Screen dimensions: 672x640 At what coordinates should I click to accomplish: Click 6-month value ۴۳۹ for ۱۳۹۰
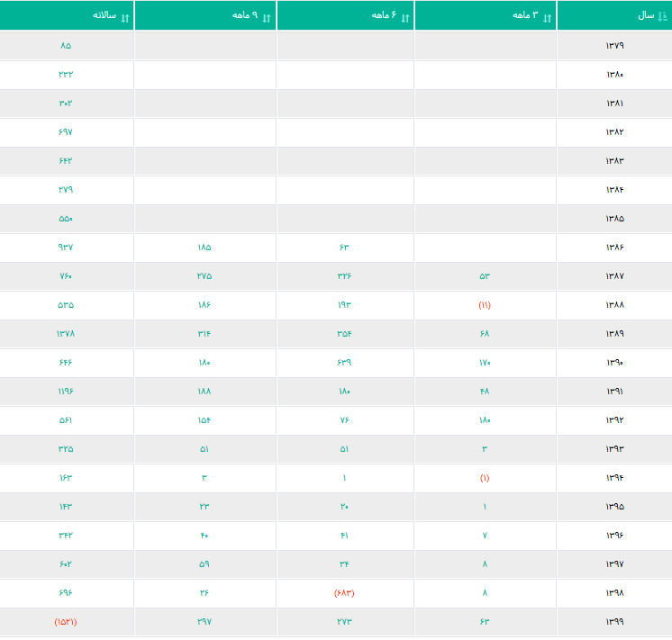pos(344,362)
